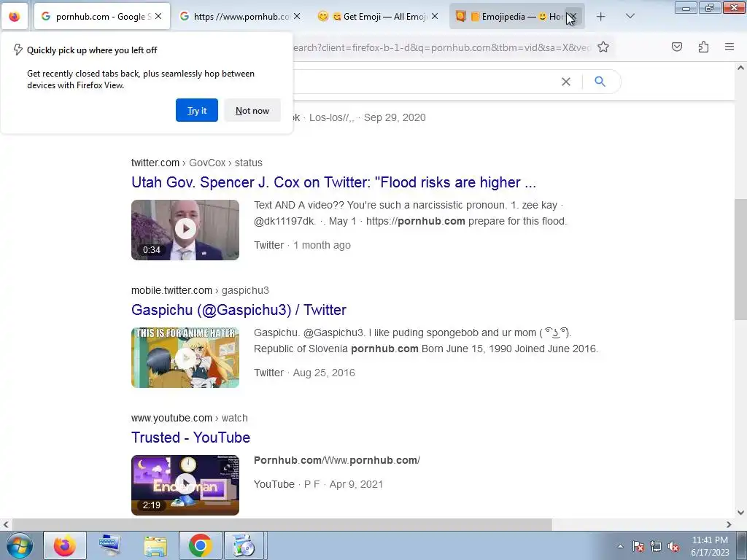Screen dimensions: 747x560
Task: Close the Get Emoji tab
Action: 435,16
